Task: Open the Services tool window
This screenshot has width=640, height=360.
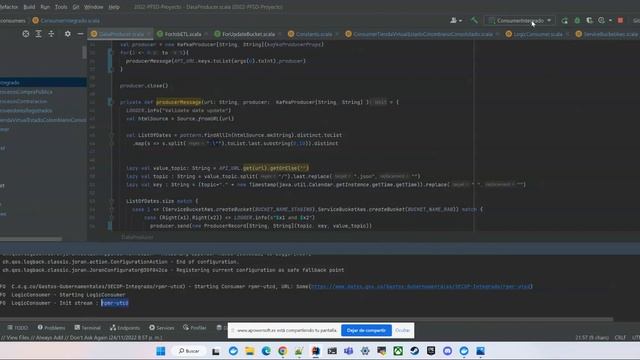Action: tap(162, 327)
